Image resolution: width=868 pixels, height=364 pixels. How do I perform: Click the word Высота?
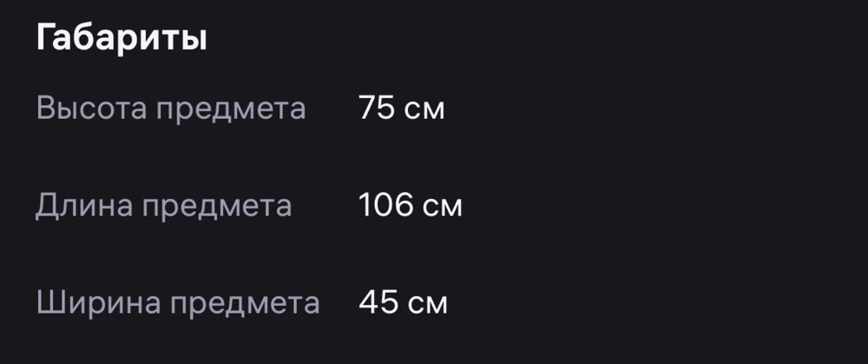point(92,108)
